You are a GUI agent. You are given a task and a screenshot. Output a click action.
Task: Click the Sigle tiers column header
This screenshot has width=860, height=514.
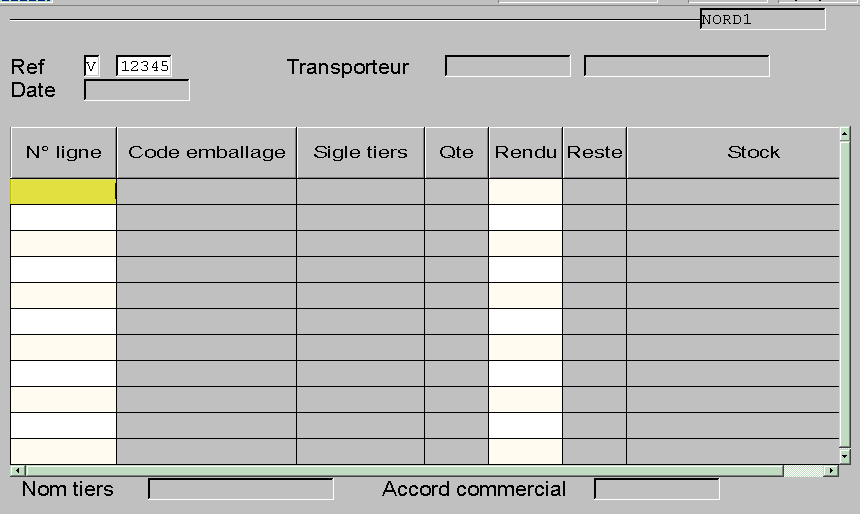coord(360,152)
